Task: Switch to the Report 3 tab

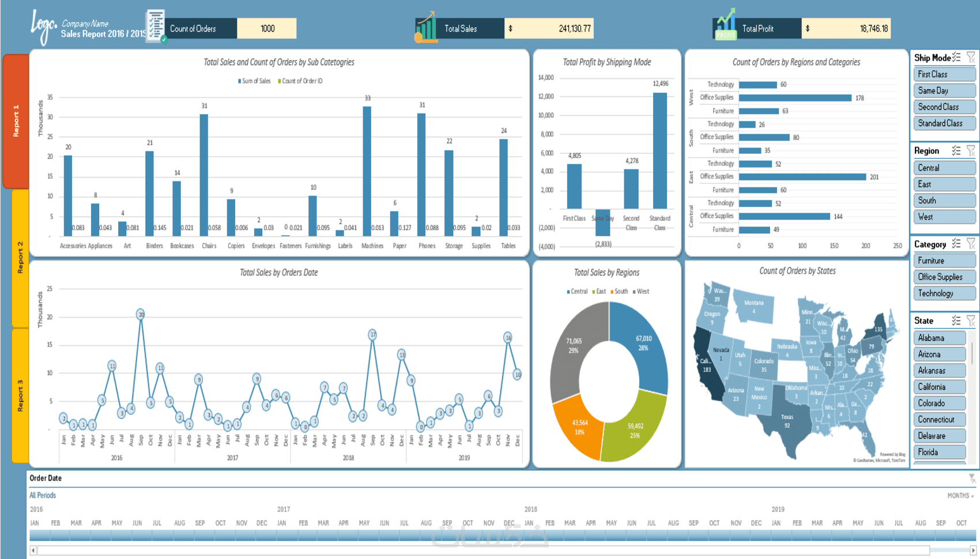Action: [x=20, y=395]
